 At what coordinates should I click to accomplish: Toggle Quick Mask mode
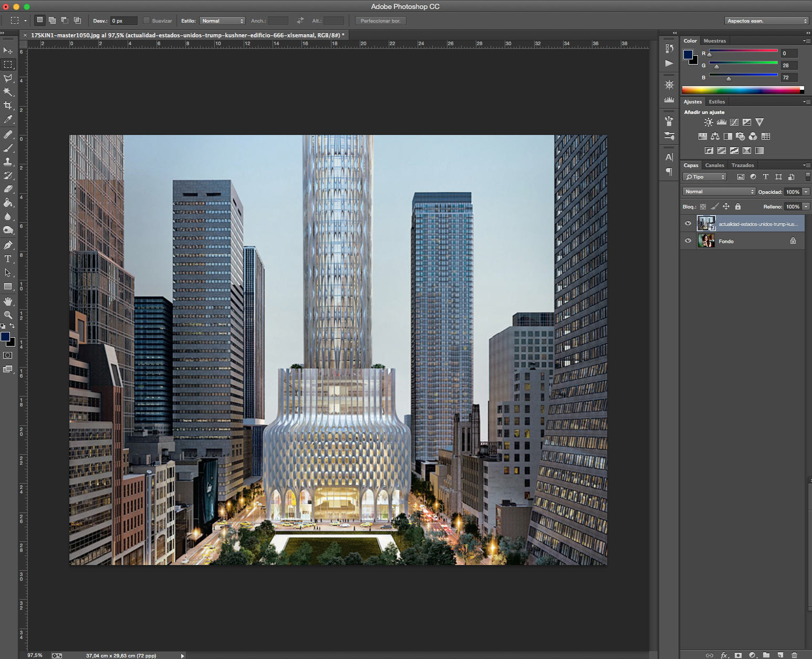click(x=8, y=355)
